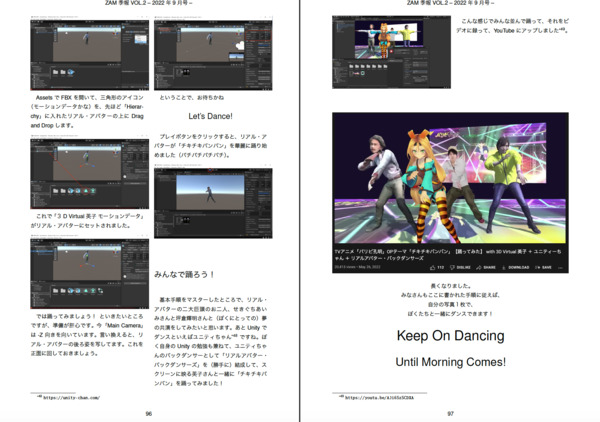The height and width of the screenshot is (422, 600).
Task: Select the top-left Unity editor screenshot on page 96
Action: [x=90, y=53]
